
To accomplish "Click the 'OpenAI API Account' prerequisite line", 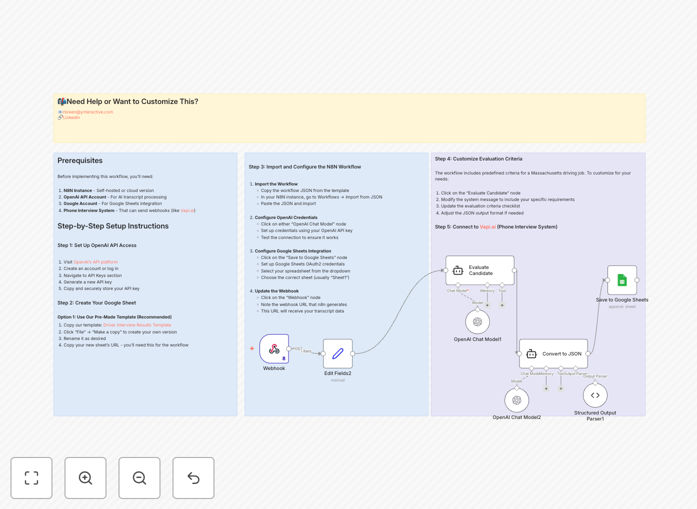I will coord(115,196).
